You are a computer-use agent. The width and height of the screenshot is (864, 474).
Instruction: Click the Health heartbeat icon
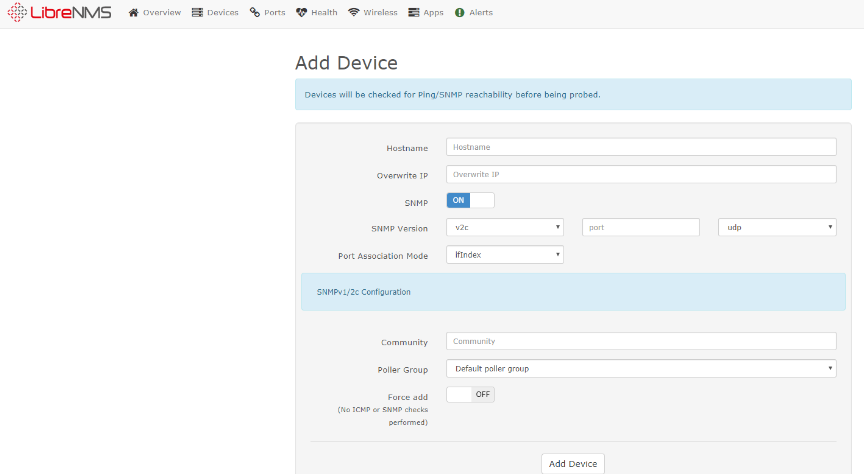[303, 13]
